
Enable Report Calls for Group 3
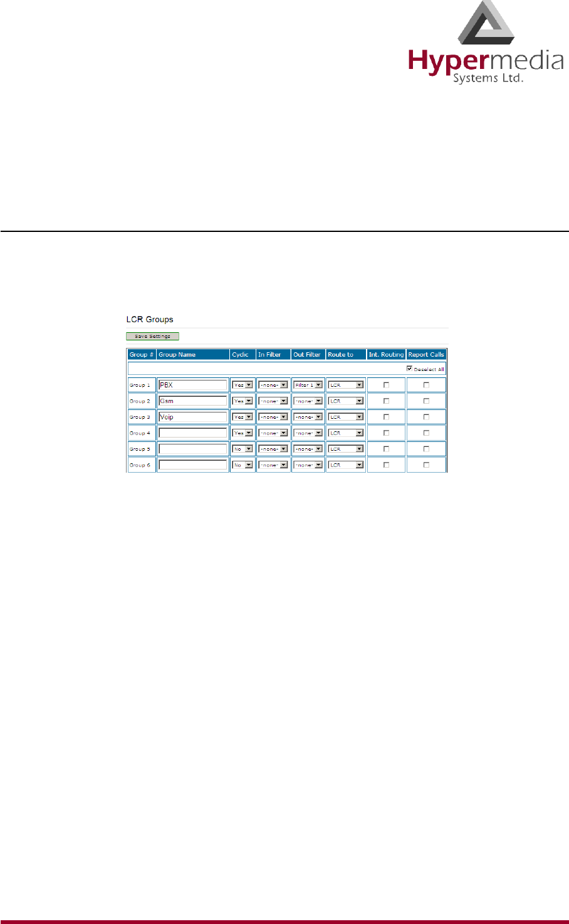point(426,417)
